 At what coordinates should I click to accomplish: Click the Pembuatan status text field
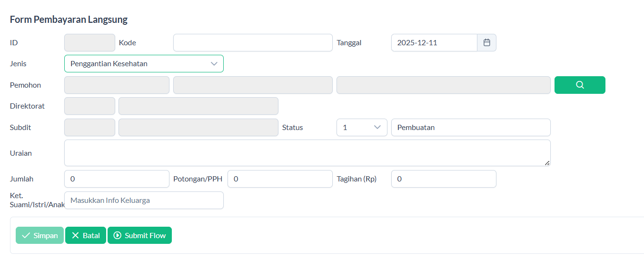tap(471, 127)
